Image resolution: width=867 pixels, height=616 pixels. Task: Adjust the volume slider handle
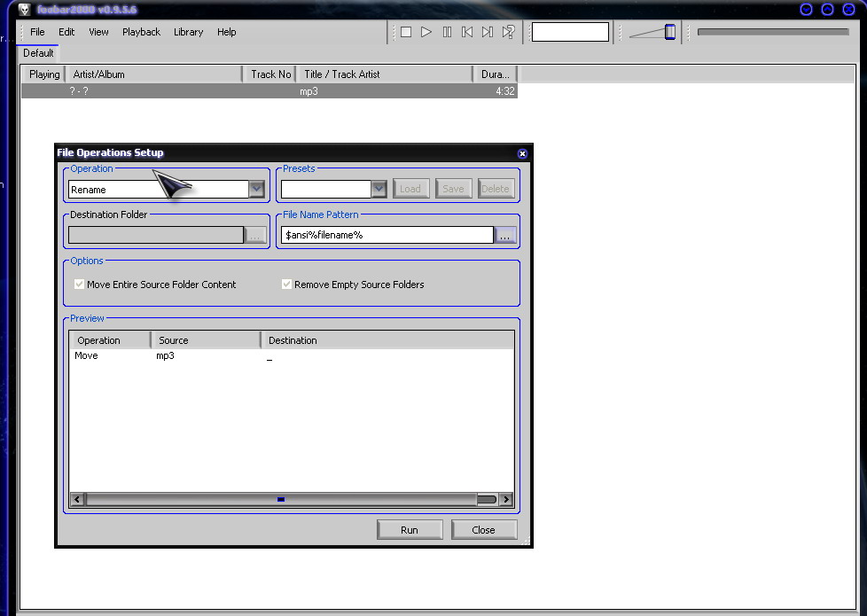tap(669, 32)
